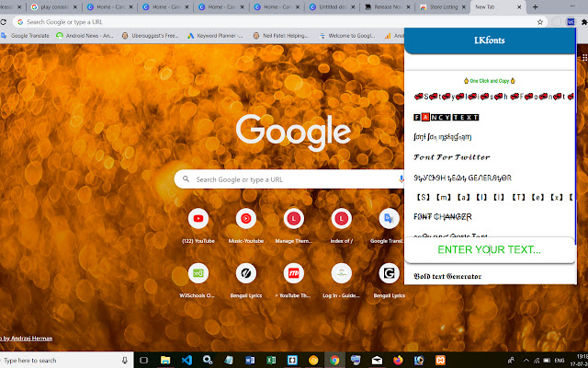Open Google apps grid icon

(584, 57)
